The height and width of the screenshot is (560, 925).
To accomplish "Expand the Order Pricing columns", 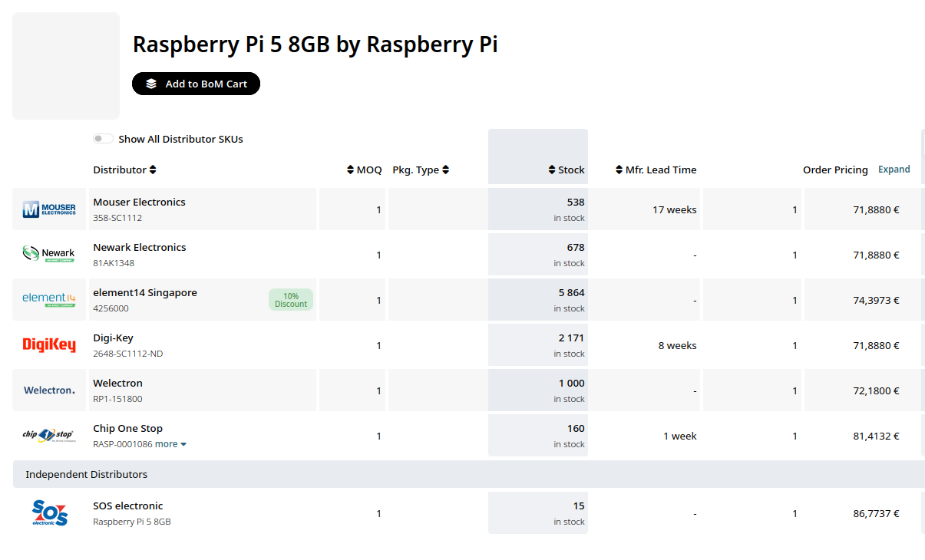I will 894,170.
